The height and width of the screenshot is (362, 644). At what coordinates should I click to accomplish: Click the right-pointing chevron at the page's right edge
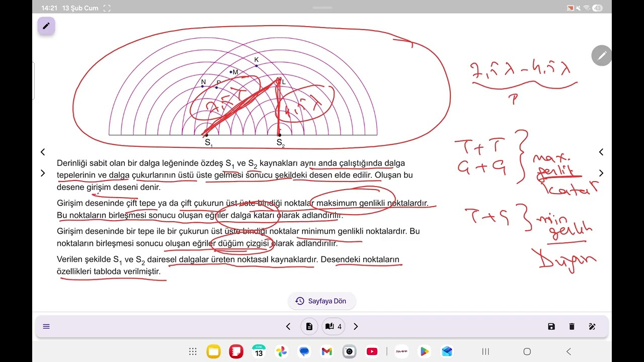point(601,173)
